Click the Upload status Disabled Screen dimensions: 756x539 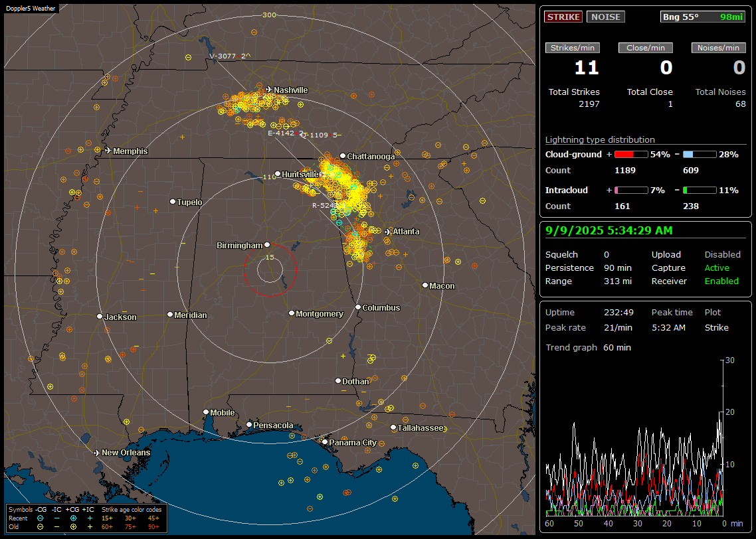[722, 255]
